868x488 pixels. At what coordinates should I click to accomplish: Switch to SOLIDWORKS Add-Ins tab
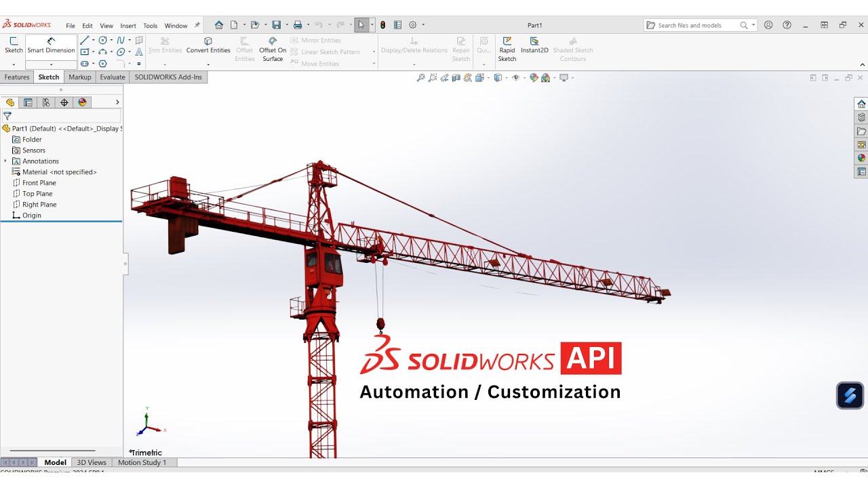pyautogui.click(x=168, y=77)
